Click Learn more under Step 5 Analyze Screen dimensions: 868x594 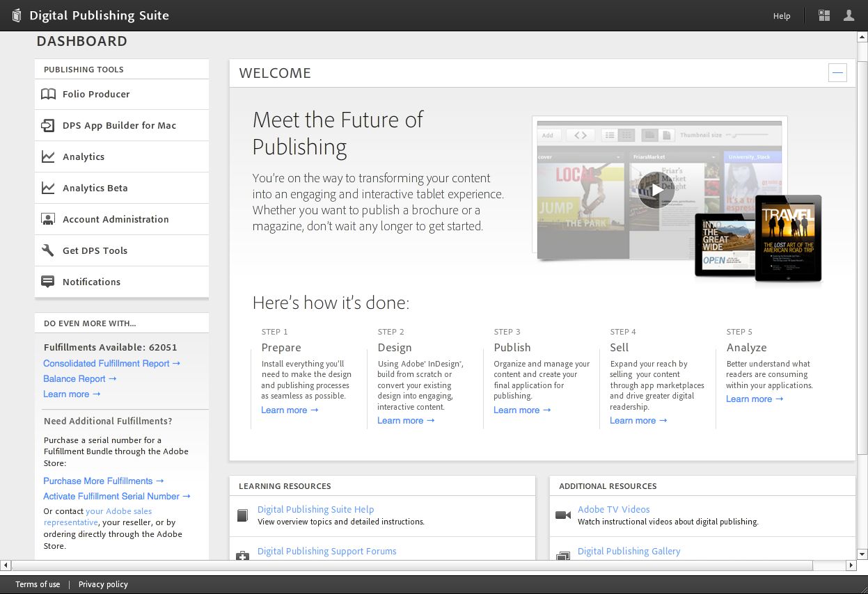(x=755, y=399)
